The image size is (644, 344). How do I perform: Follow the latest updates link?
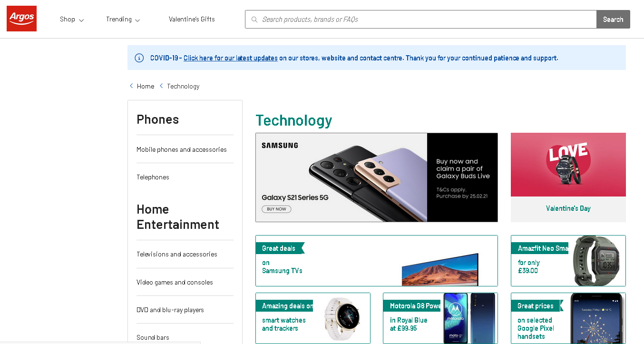click(x=230, y=58)
